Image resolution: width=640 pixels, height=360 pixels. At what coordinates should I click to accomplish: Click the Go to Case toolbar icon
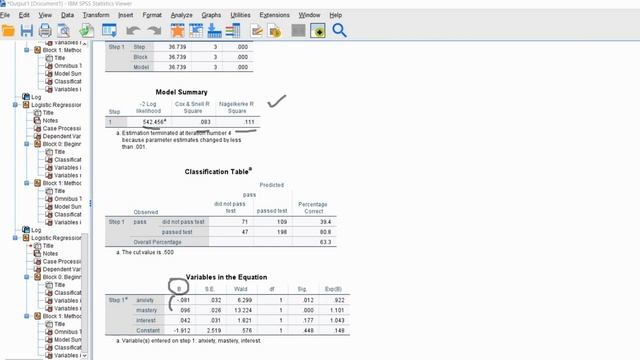196,31
